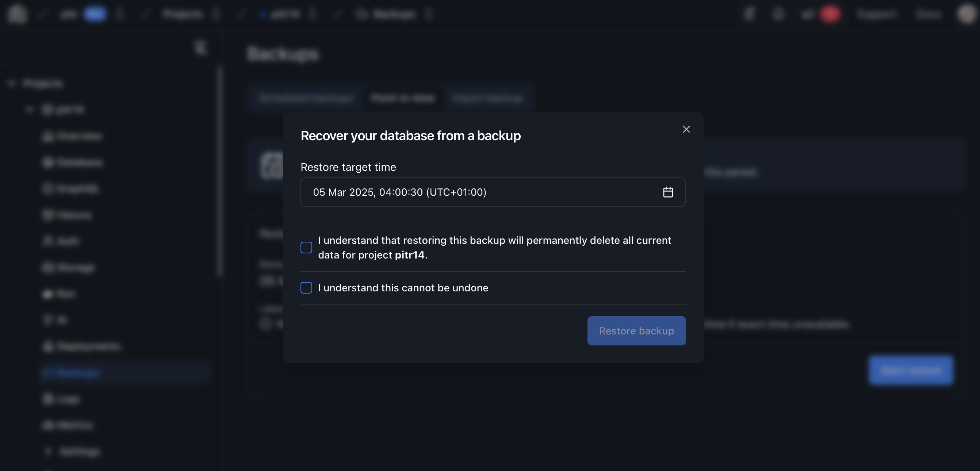The image size is (980, 471).
Task: Click the feedback icon in the top bar
Action: pos(749,14)
